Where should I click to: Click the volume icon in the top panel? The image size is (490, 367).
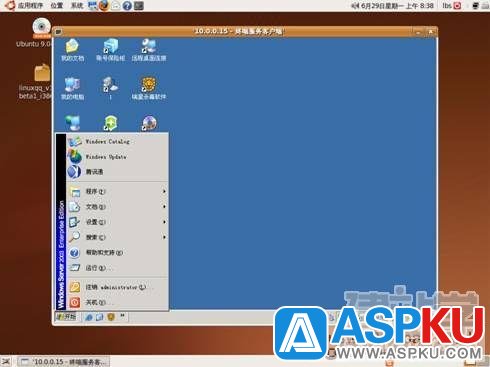[355, 6]
